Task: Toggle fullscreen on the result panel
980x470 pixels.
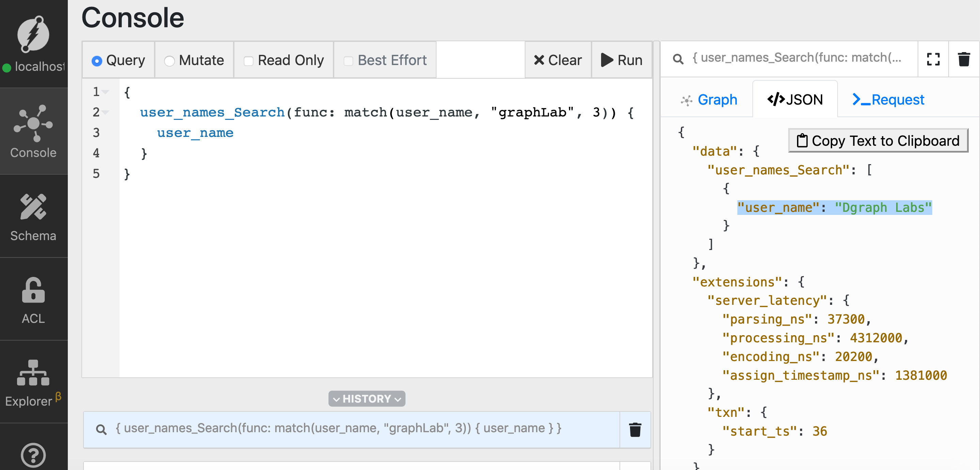Action: (933, 59)
